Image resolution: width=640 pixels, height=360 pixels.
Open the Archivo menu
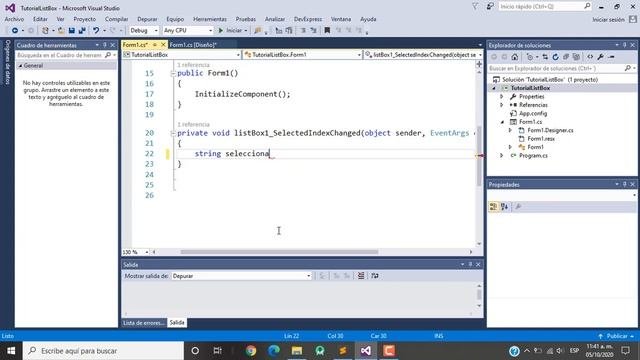(x=14, y=19)
